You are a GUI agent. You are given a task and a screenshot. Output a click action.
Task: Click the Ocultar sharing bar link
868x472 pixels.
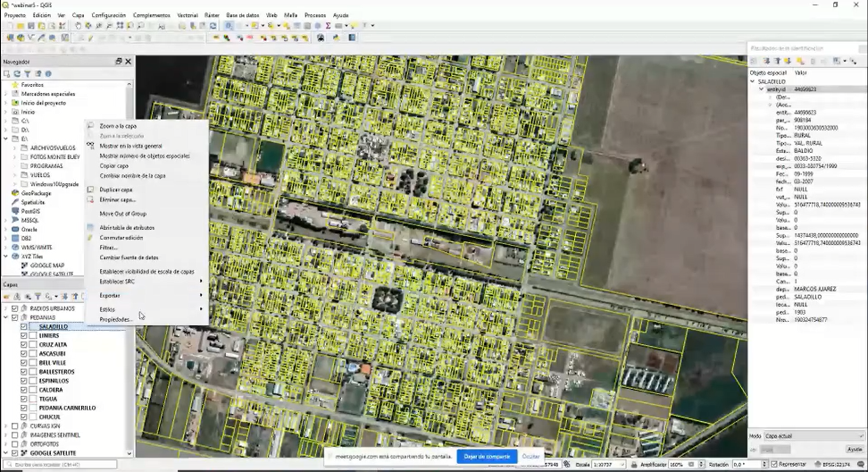click(530, 457)
